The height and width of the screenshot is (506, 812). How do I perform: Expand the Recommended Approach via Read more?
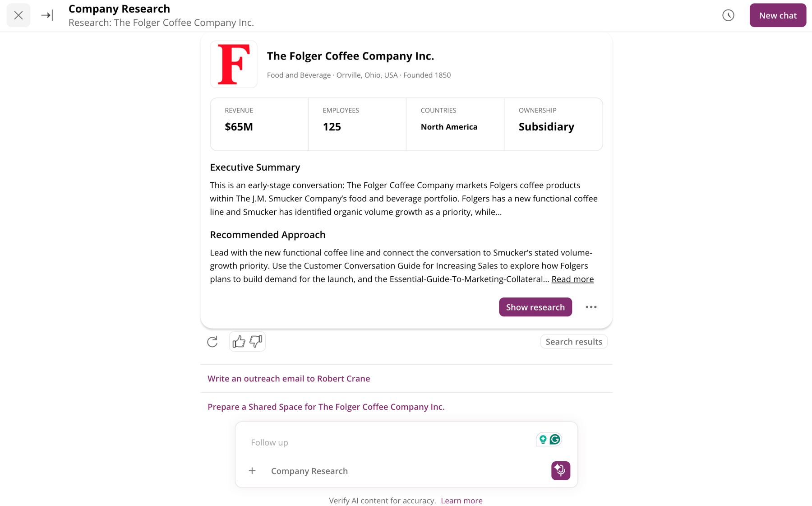coord(572,279)
